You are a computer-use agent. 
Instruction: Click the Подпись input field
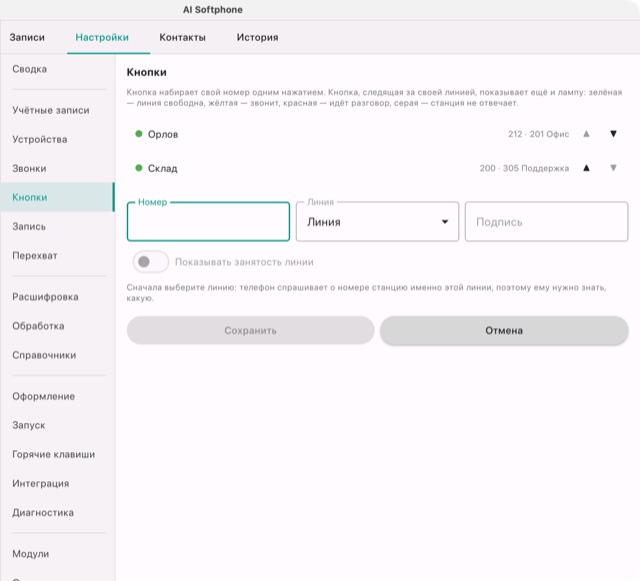coord(547,222)
